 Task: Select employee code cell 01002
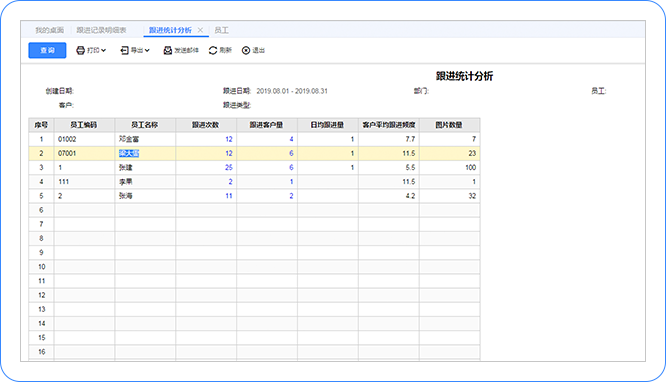[84, 139]
